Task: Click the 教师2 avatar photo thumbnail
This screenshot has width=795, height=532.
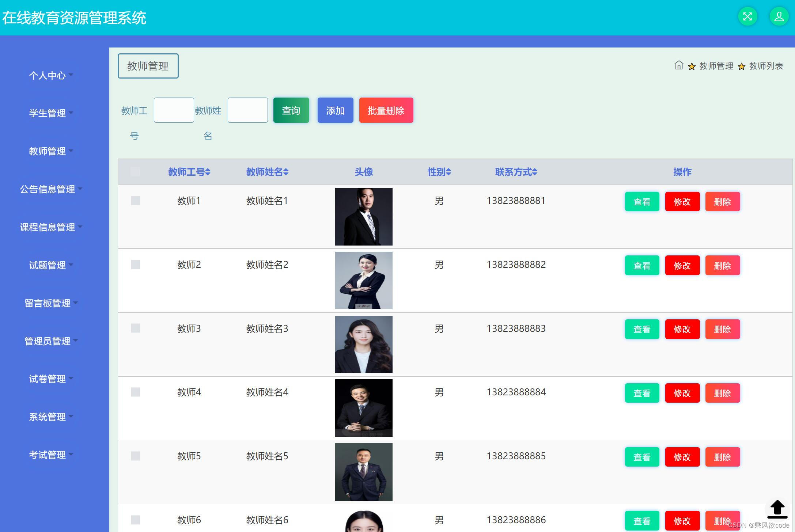Action: tap(364, 280)
